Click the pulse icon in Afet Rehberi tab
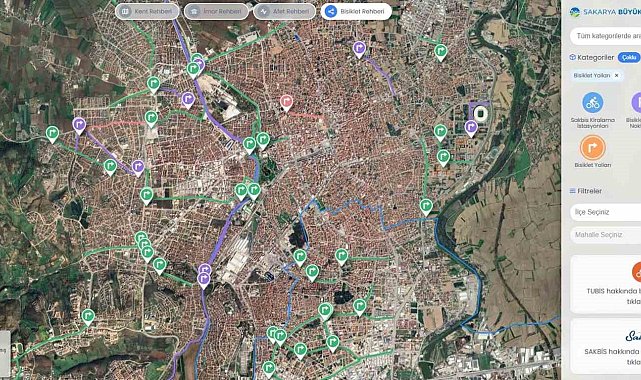Image resolution: width=641 pixels, height=380 pixels. (x=264, y=11)
